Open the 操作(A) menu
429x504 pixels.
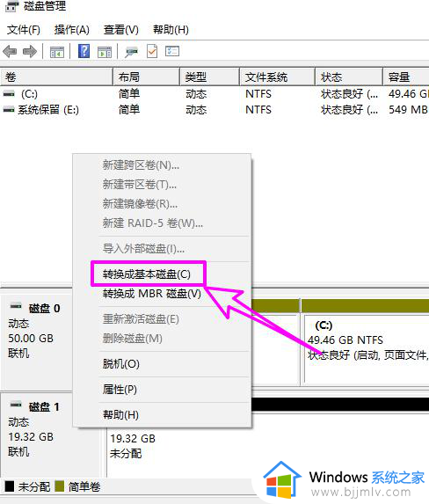coord(72,30)
